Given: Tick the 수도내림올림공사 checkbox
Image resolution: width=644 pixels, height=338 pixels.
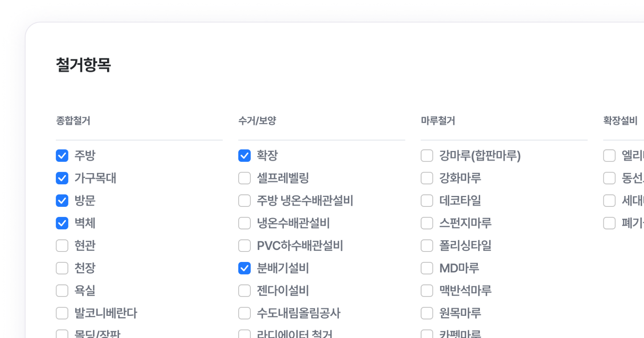Looking at the screenshot, I should pos(244,313).
